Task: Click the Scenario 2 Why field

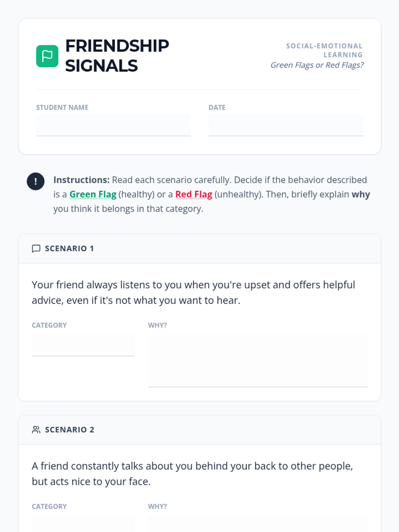Action: pos(258,524)
